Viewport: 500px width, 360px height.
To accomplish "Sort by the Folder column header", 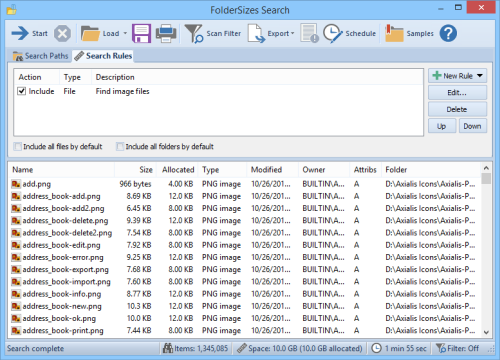I will (431, 170).
